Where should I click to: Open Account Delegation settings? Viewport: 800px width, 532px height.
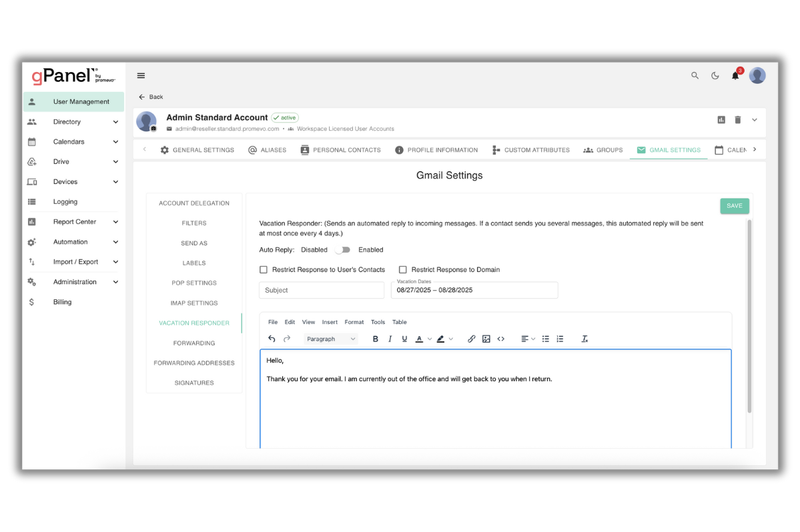click(194, 203)
